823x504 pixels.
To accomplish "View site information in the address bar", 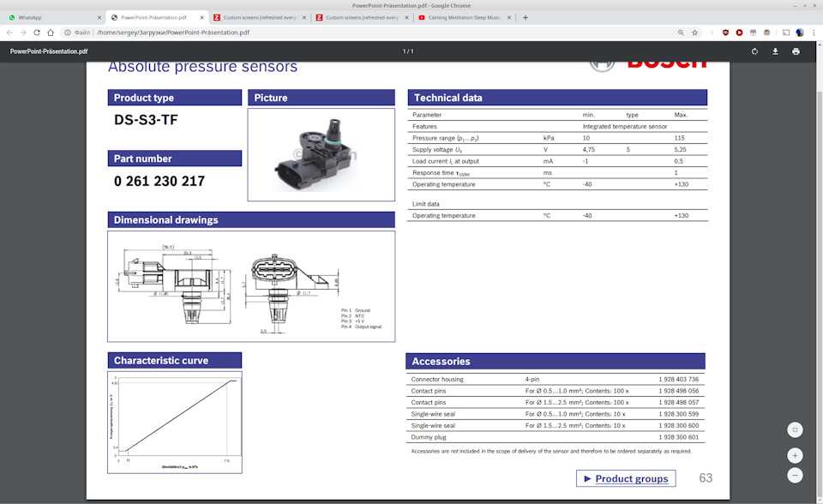I will point(68,33).
